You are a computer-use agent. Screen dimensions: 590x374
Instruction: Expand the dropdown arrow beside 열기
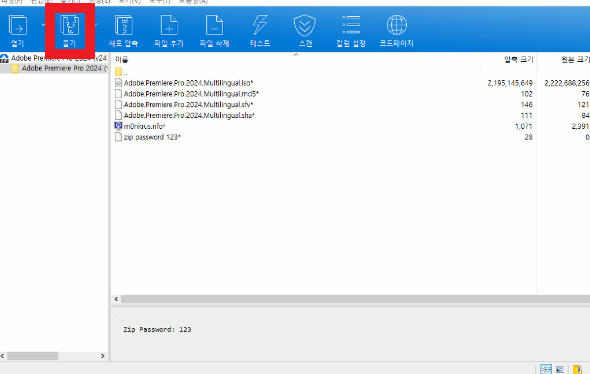(x=43, y=25)
